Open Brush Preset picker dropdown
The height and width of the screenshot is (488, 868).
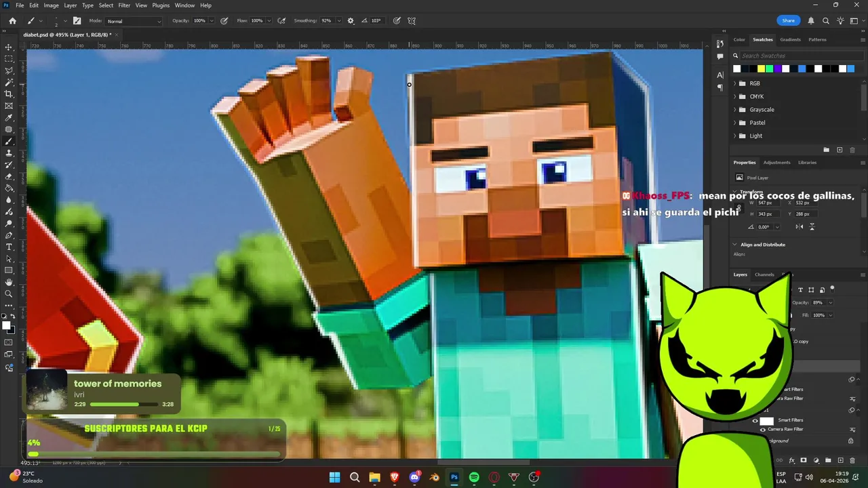(66, 21)
